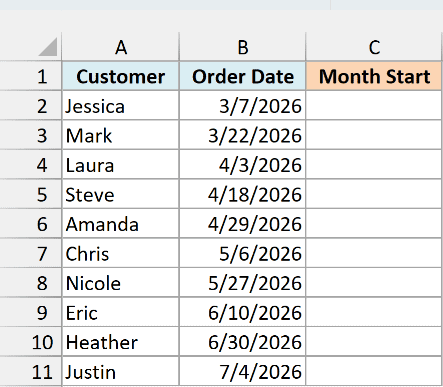Select empty Month Start cell for Laura

click(x=374, y=165)
